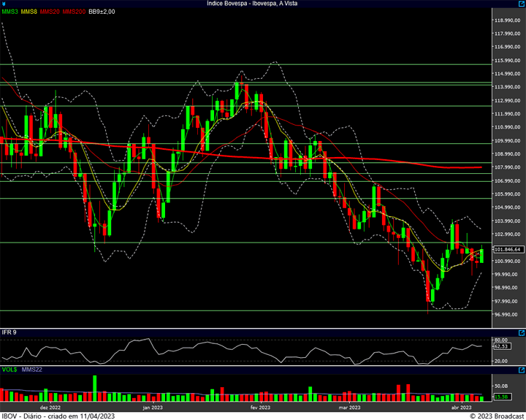This screenshot has width=526, height=420.
Task: Click the pop-out icon of the main chart
Action: (522, 4)
